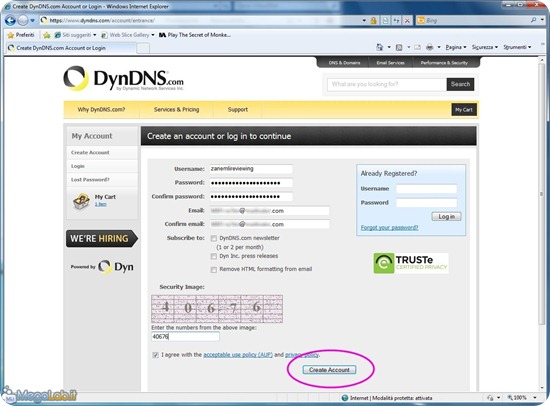Screen dimensions: 550x406
Task: Open the Email Services top tab
Action: pyautogui.click(x=390, y=63)
